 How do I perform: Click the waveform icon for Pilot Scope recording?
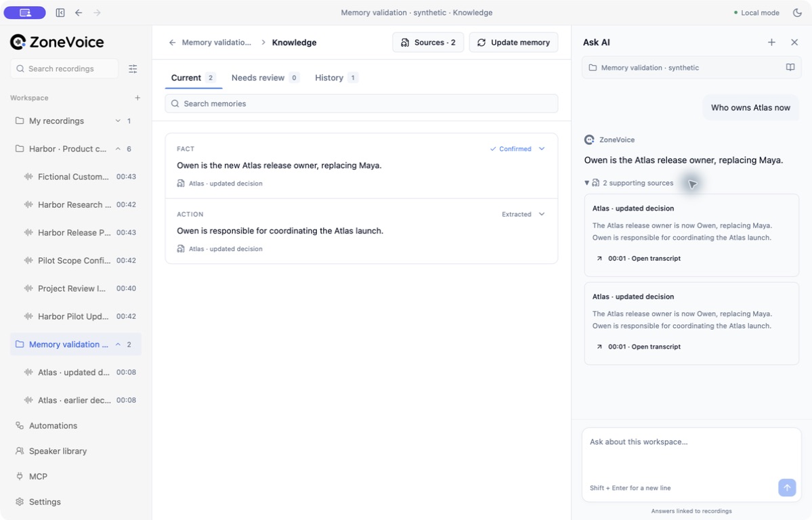tap(28, 261)
